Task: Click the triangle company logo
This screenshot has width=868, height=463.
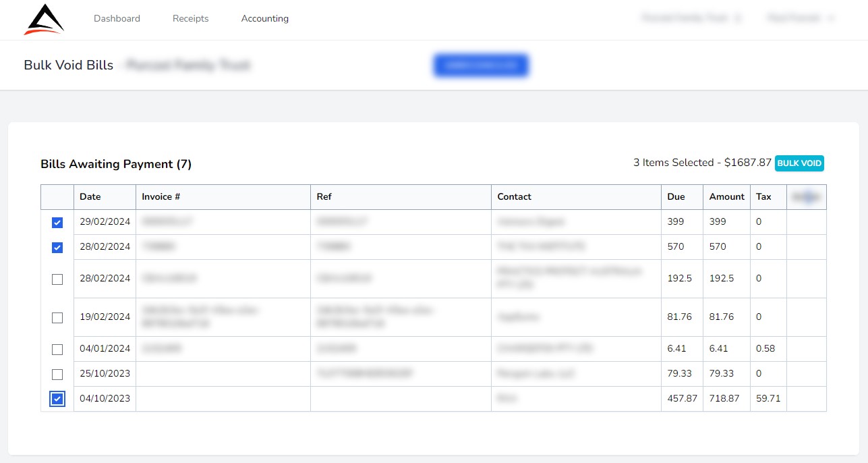Action: [44, 19]
